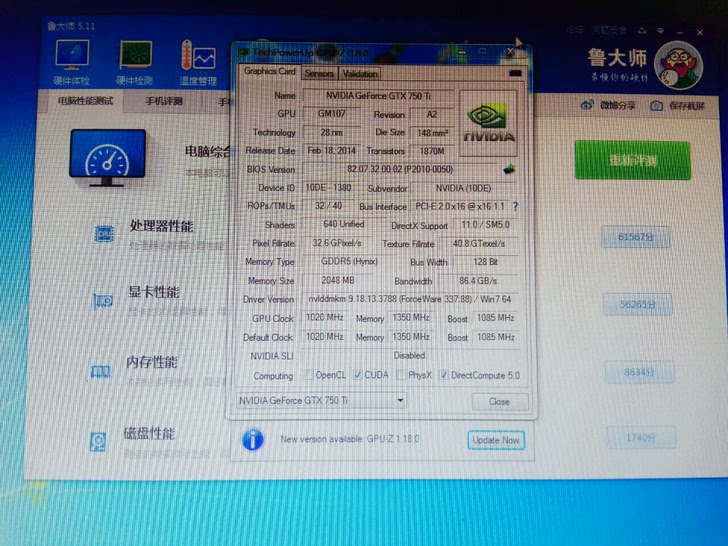Viewport: 728px width, 546px height.
Task: Switch to Graphics Card tab
Action: click(269, 72)
